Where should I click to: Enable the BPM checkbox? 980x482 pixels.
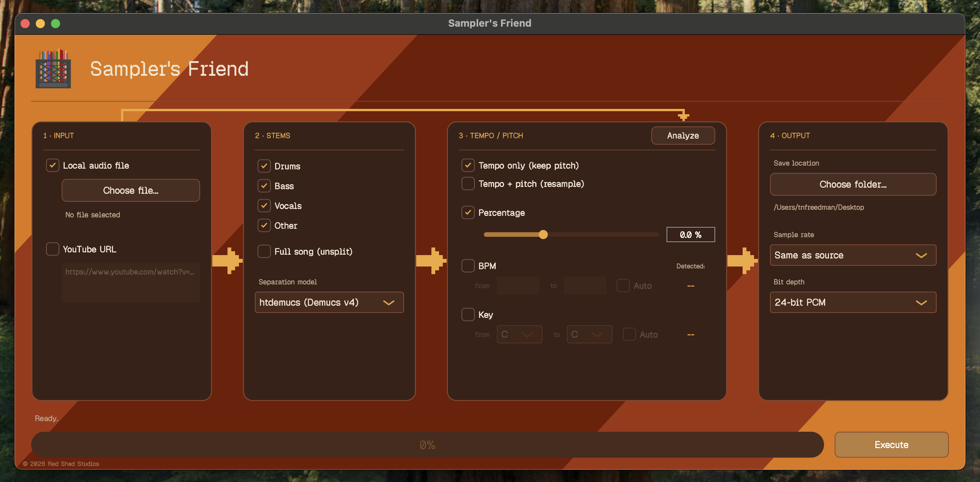(468, 266)
